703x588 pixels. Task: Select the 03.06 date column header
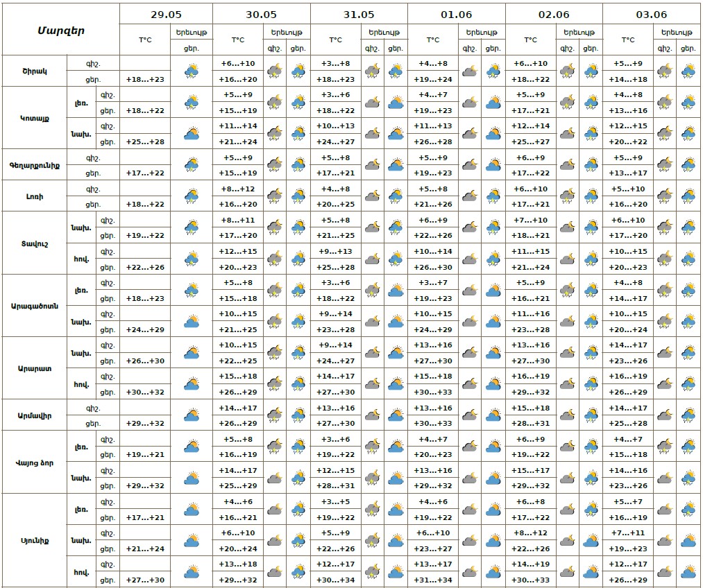point(651,14)
